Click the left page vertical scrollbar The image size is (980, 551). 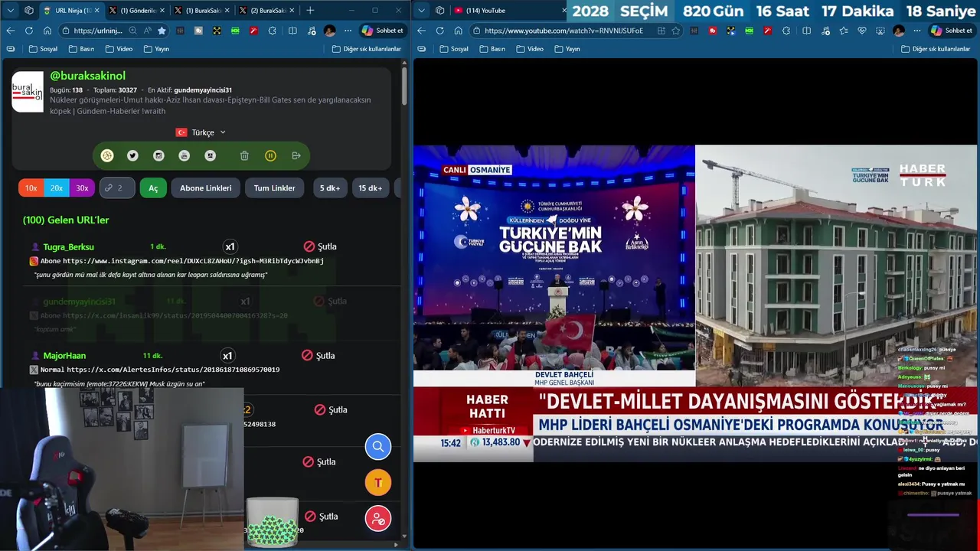pyautogui.click(x=404, y=86)
